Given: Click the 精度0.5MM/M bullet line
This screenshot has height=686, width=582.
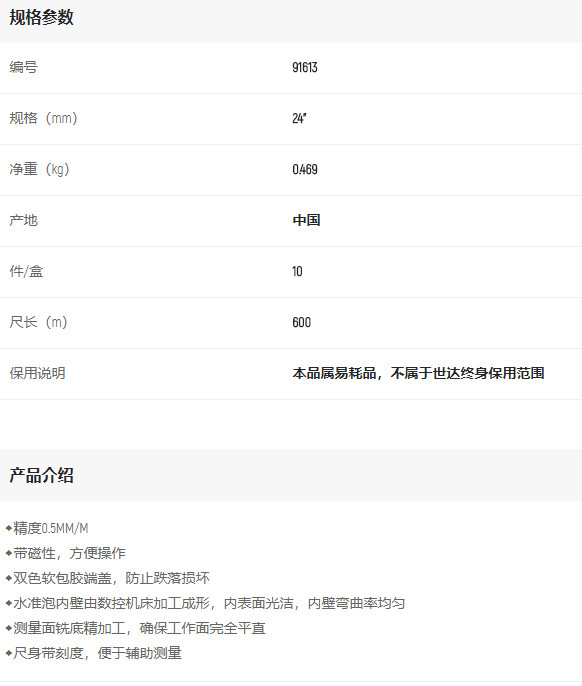Looking at the screenshot, I should [47, 528].
